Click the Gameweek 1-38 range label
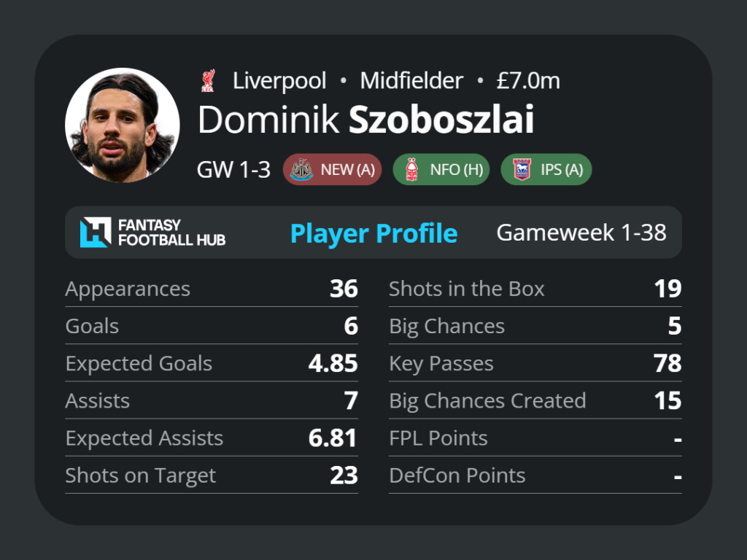This screenshot has height=560, width=747. click(581, 233)
